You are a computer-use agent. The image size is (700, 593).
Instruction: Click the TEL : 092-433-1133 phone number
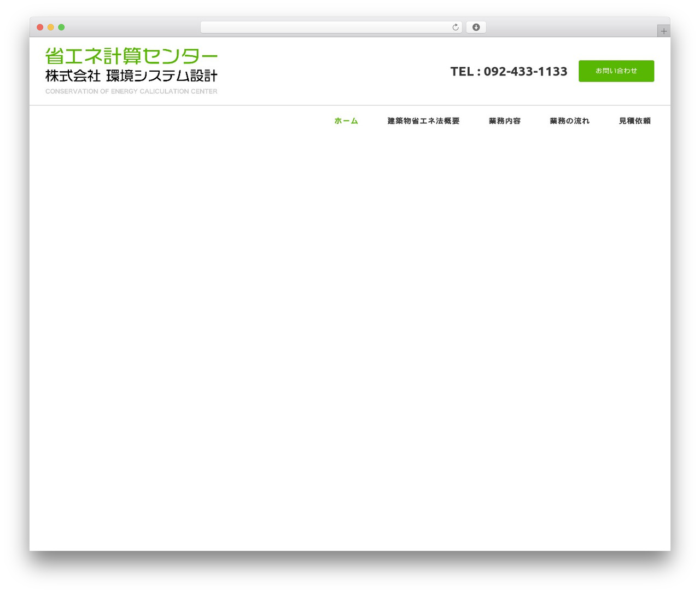509,72
